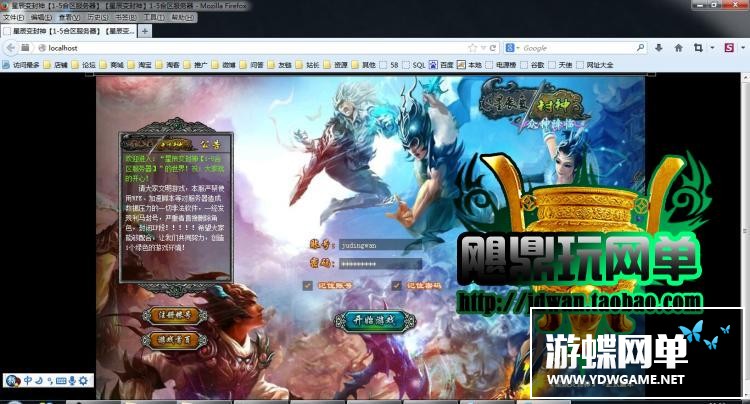The image size is (750, 404).
Task: Click the 密码 password input field
Action: coord(380,264)
